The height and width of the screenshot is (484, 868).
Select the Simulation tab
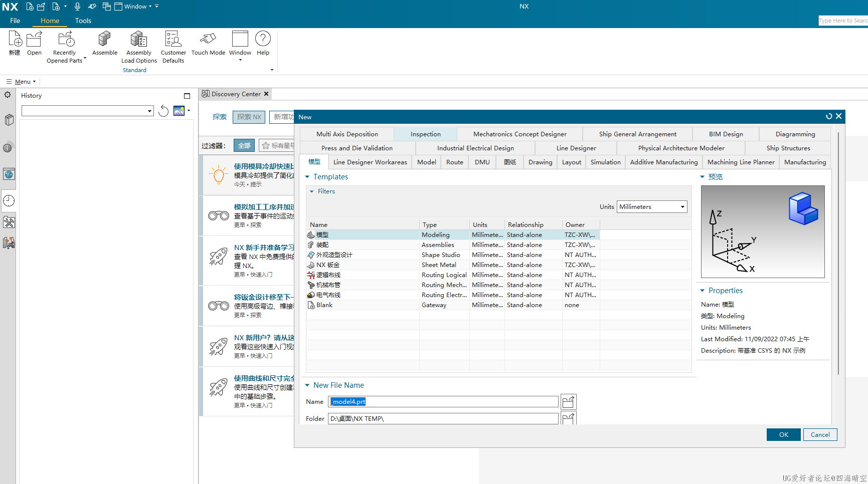606,162
